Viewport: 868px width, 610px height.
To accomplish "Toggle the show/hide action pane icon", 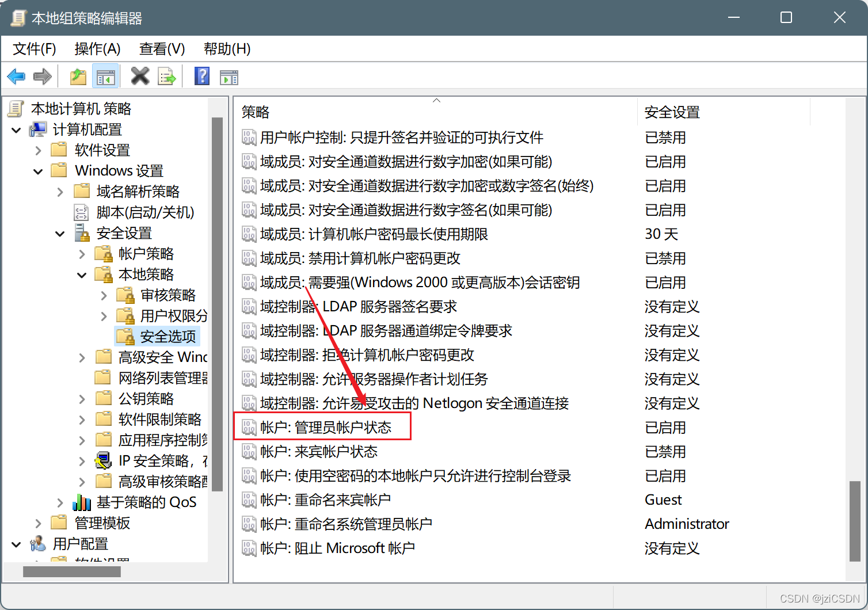I will tap(229, 77).
